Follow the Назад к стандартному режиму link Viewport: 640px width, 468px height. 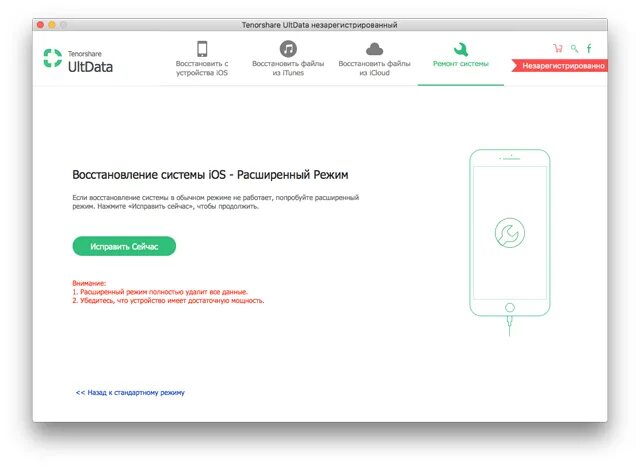click(130, 393)
